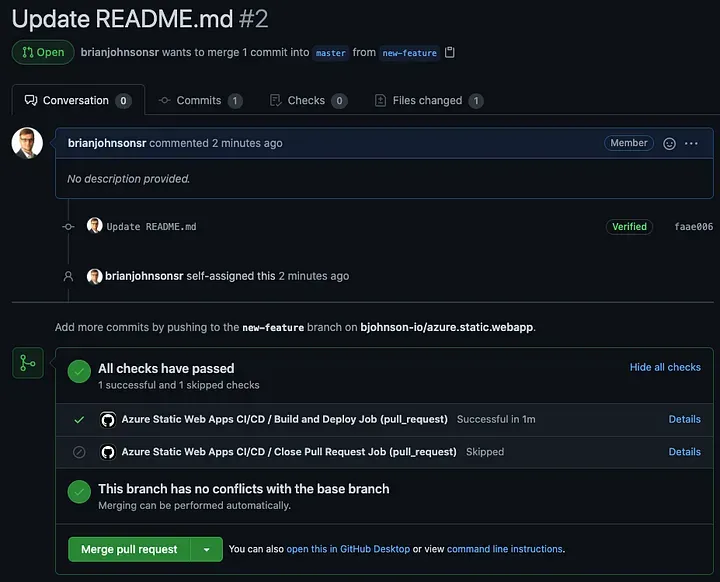Image resolution: width=720 pixels, height=582 pixels.
Task: Click the skipped status icon on Close Pull Request row
Action: [79, 452]
